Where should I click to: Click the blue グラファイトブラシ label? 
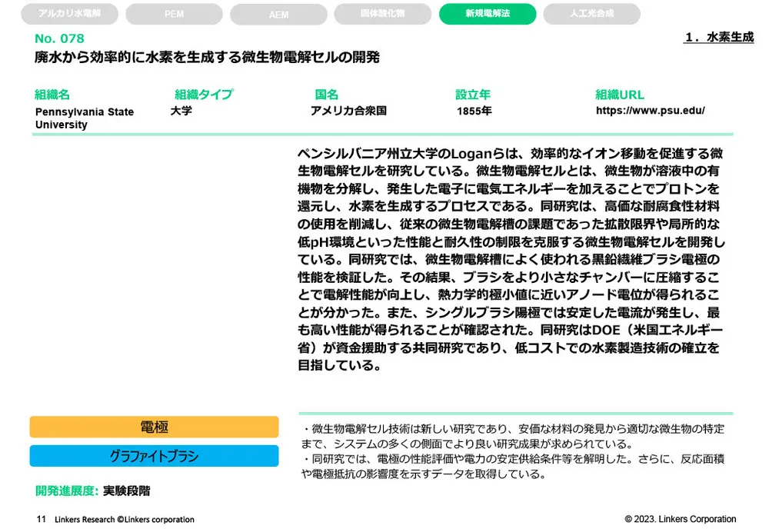point(154,456)
